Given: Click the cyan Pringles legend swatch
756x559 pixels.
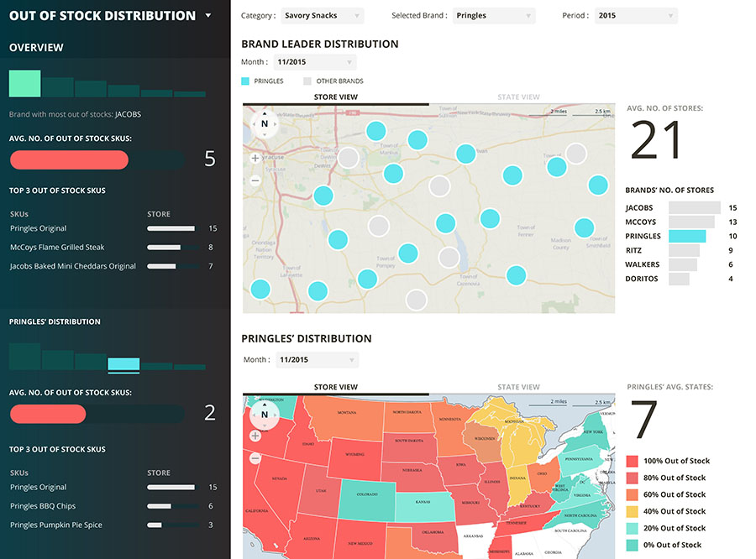Looking at the screenshot, I should (245, 81).
